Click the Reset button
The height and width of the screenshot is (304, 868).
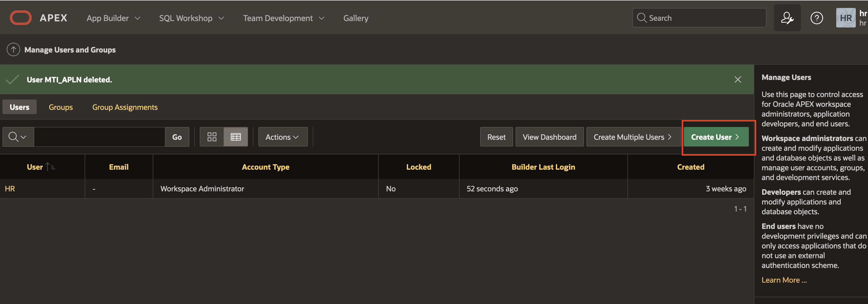(496, 137)
